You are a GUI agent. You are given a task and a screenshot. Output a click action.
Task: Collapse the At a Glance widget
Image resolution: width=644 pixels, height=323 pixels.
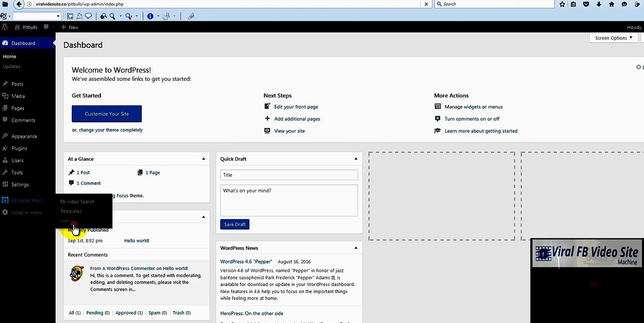pyautogui.click(x=203, y=159)
